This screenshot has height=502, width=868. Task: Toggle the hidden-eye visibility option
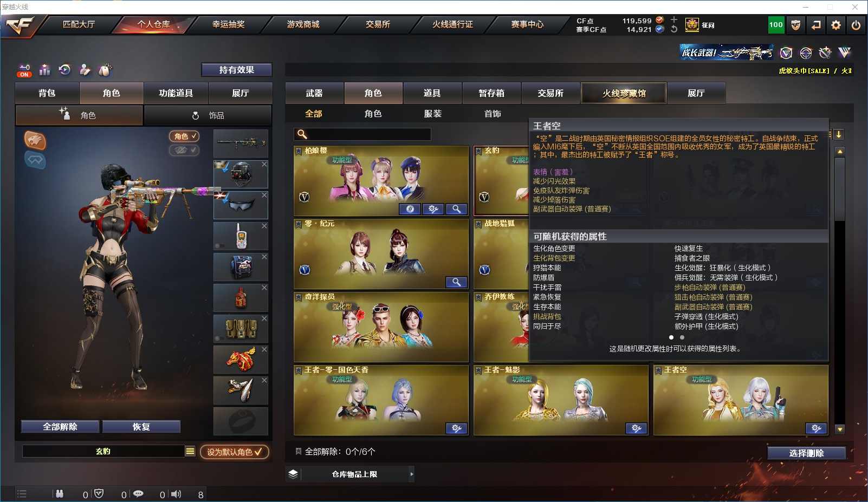coord(185,150)
